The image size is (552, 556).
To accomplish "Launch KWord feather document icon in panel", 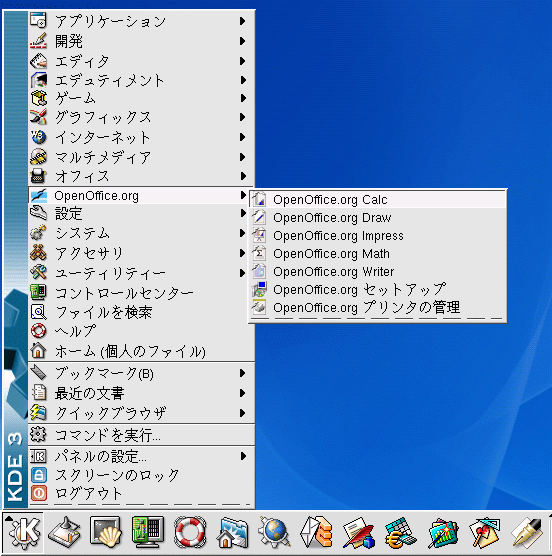I will (x=358, y=533).
